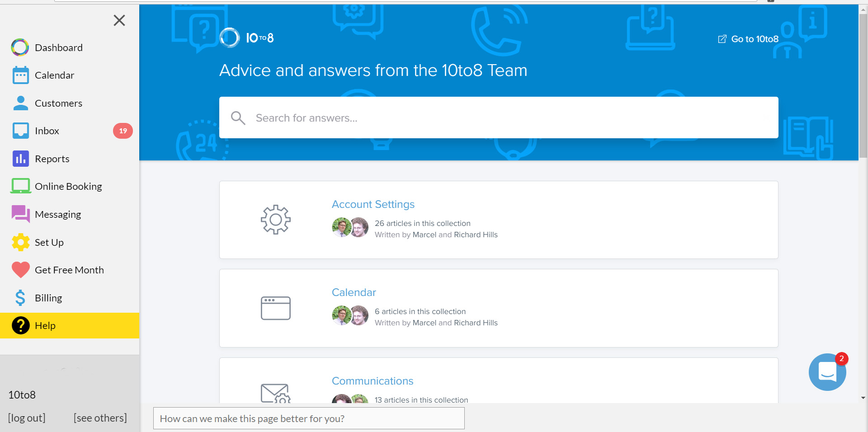Viewport: 868px width, 432px height.
Task: Click 'Advice and answers from the 10to8 Team' heading
Action: [373, 70]
